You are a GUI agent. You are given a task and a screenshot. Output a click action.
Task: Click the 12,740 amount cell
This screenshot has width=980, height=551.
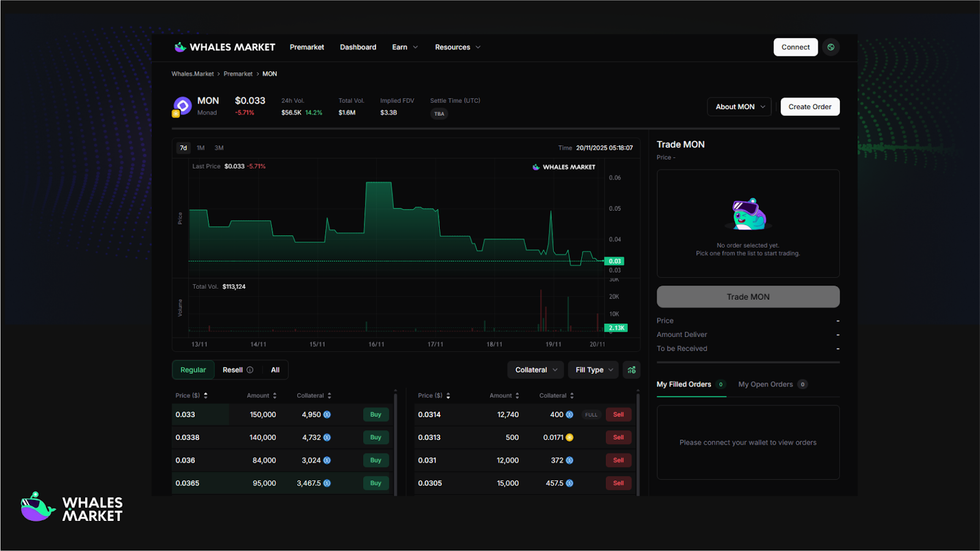coord(508,415)
